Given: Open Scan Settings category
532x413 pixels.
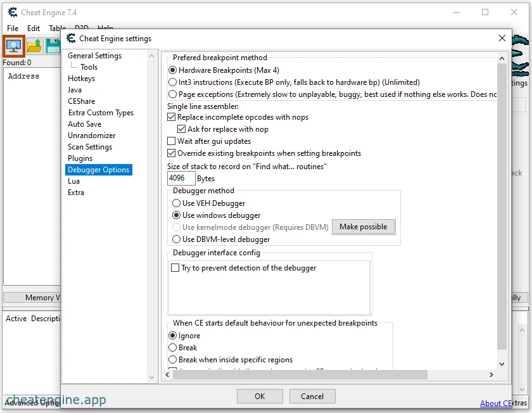Looking at the screenshot, I should tap(90, 146).
